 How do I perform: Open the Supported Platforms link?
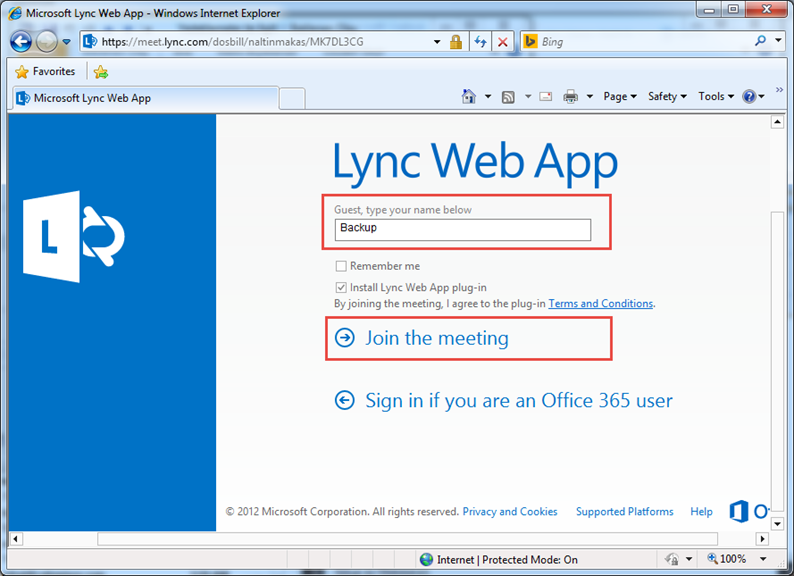(x=625, y=512)
